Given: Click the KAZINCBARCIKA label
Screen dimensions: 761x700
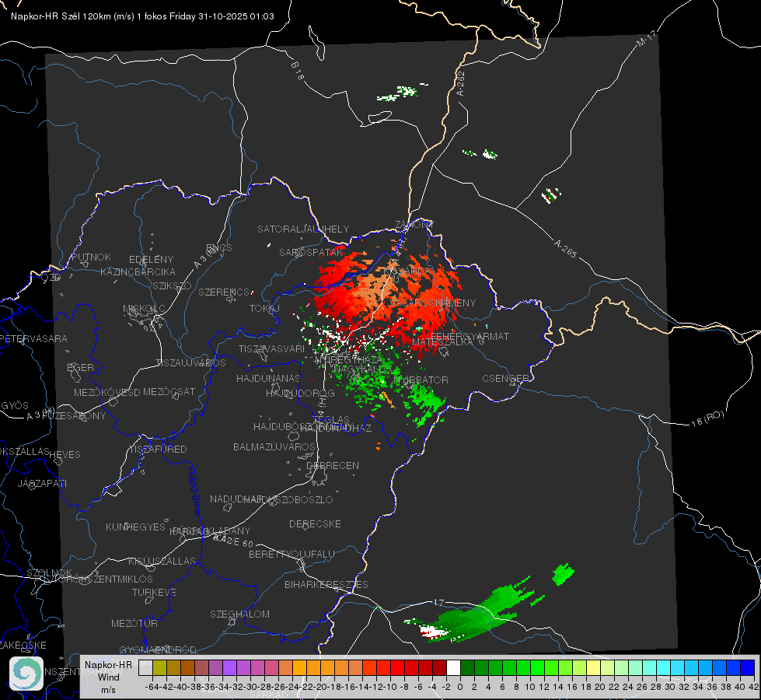Looking at the screenshot, I should (138, 271).
